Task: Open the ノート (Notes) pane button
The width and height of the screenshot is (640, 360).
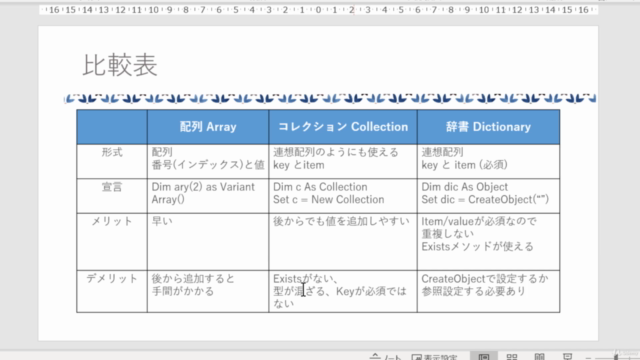Action: [x=386, y=357]
